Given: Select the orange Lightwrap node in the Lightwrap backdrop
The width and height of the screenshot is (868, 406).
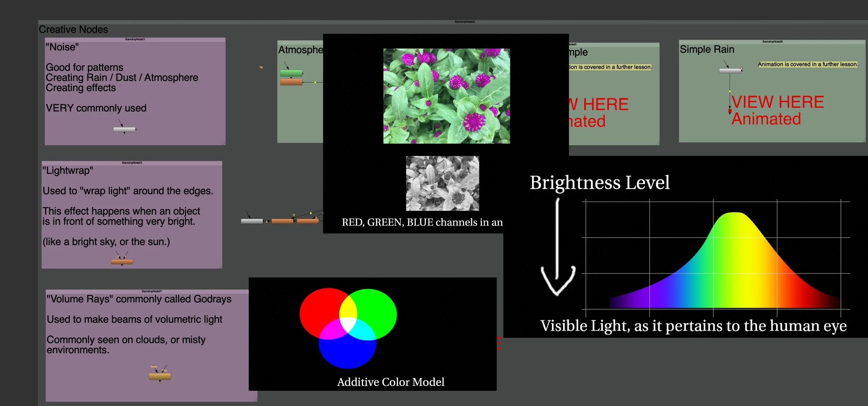Looking at the screenshot, I should 122,262.
